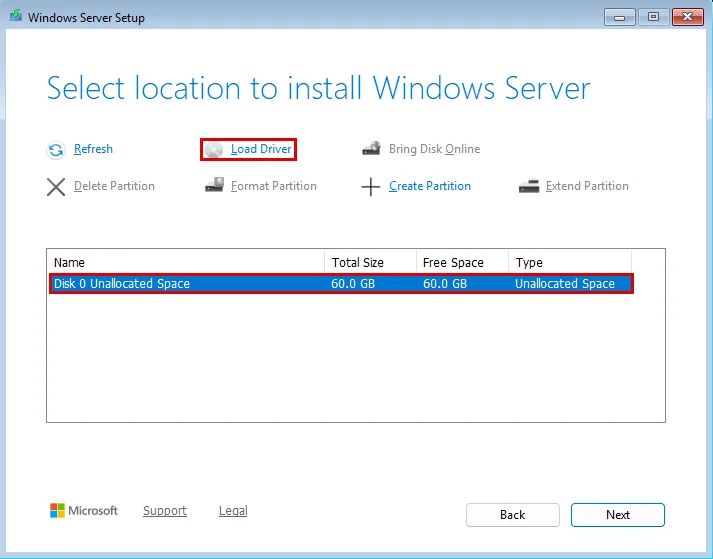Click the Microsoft four-color logo
The image size is (713, 559).
[x=57, y=510]
